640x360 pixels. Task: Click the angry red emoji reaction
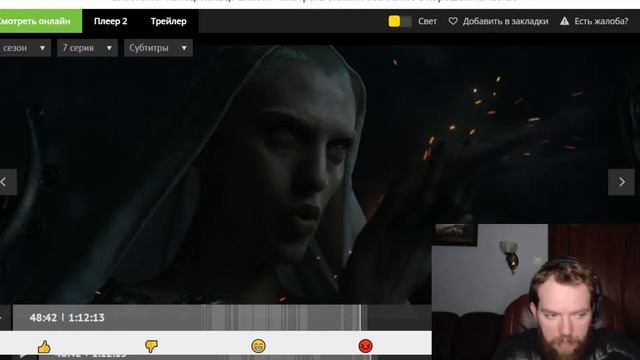pos(365,346)
